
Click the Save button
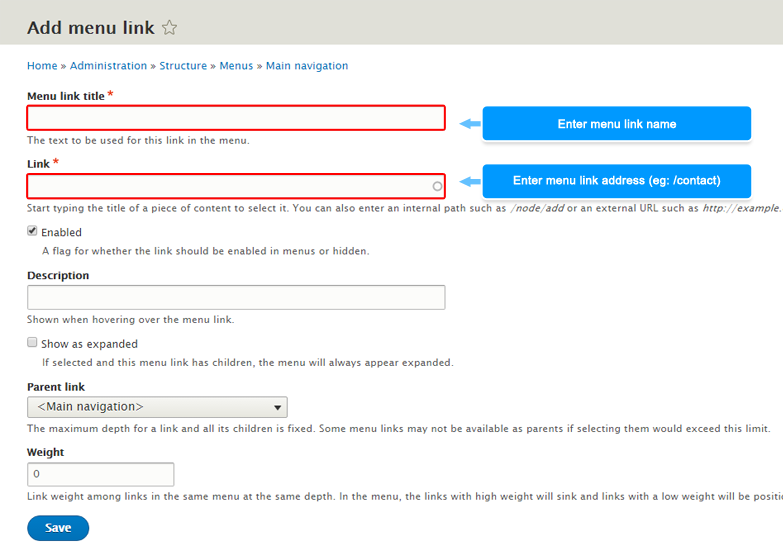(x=58, y=528)
